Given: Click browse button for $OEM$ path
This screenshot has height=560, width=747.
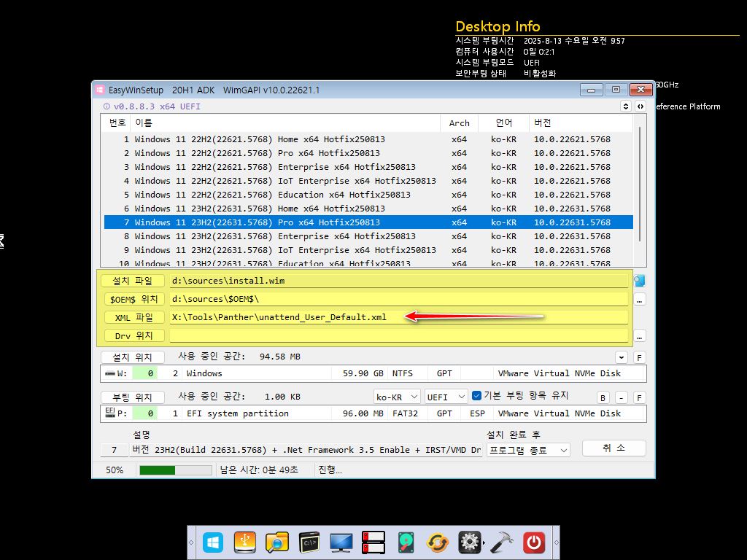Looking at the screenshot, I should coord(639,300).
